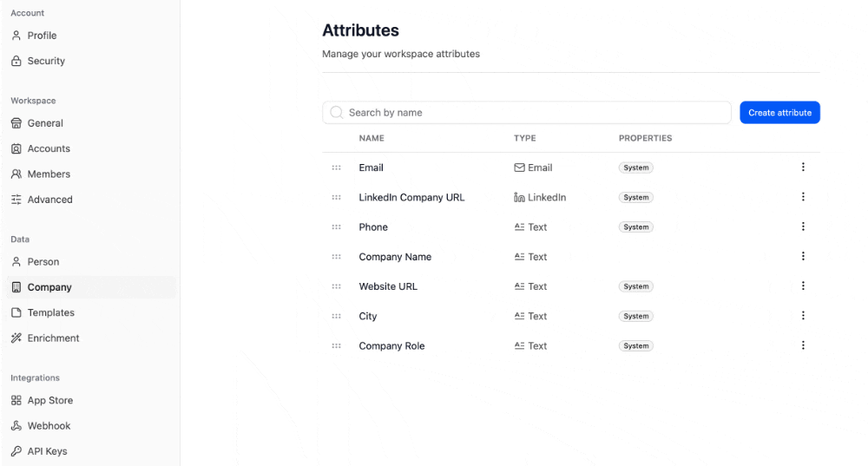868x466 pixels.
Task: Click drag handle of City row
Action: point(336,316)
